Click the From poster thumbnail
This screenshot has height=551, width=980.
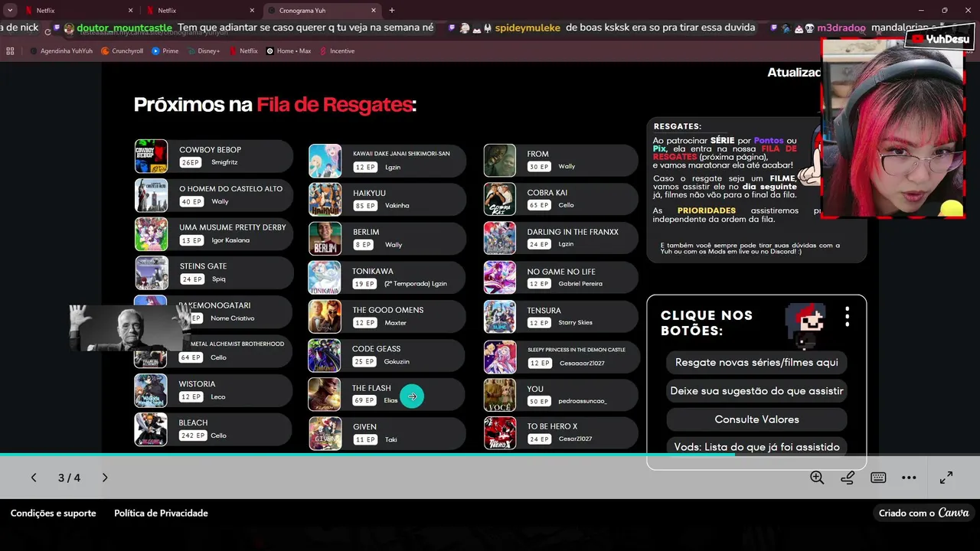coord(500,161)
